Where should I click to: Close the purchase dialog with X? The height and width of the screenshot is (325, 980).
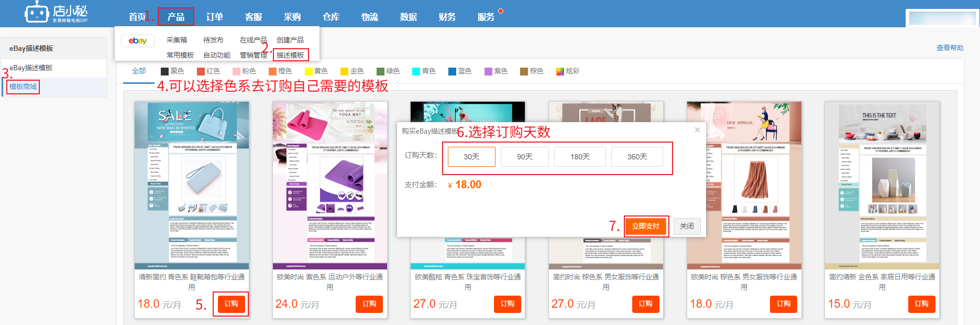click(x=697, y=130)
